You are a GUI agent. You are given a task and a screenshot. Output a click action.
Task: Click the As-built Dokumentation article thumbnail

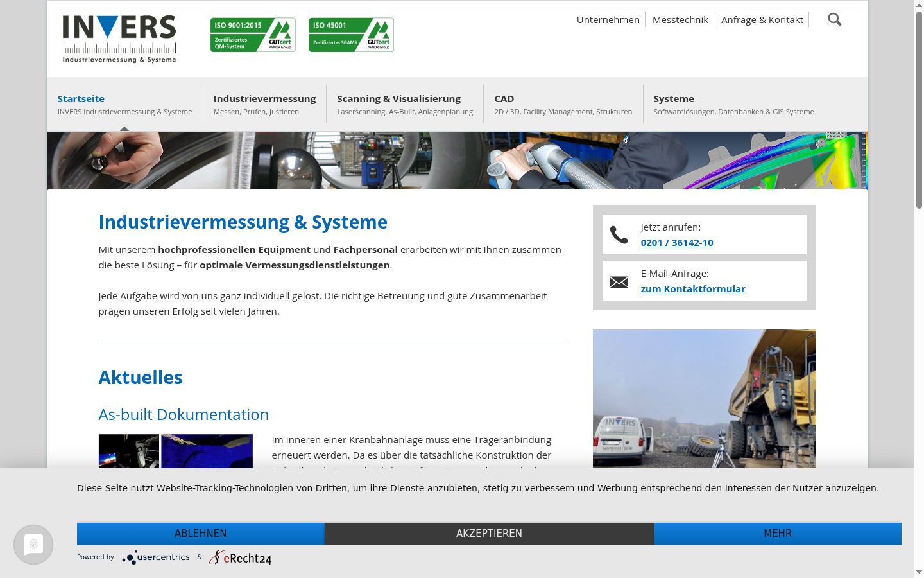click(x=176, y=451)
